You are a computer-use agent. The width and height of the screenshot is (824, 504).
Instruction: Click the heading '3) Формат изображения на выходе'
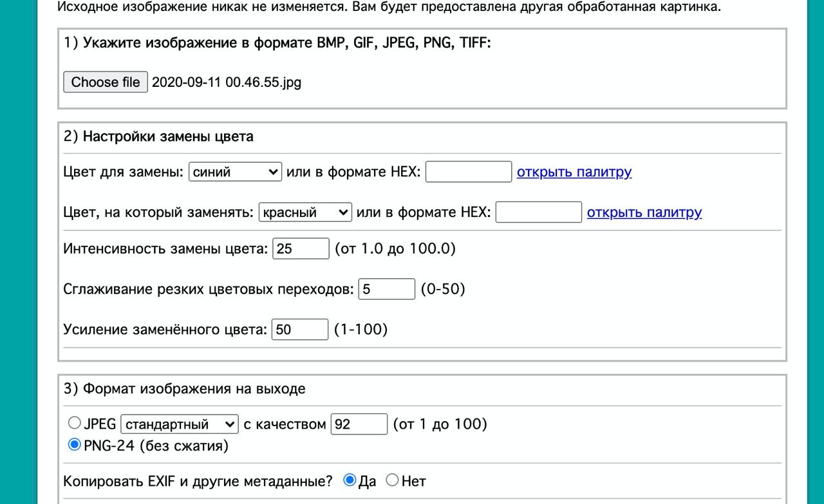coord(185,389)
